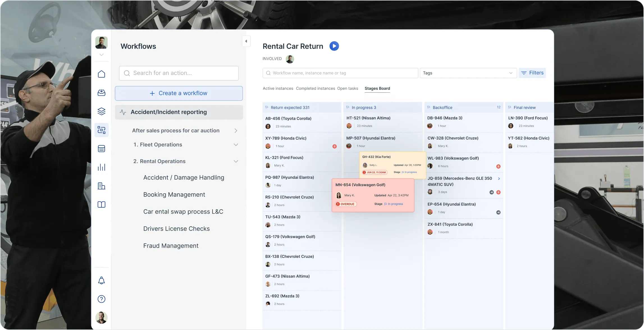The height and width of the screenshot is (330, 644).
Task: Click the inbox tray sidebar icon
Action: tap(101, 93)
